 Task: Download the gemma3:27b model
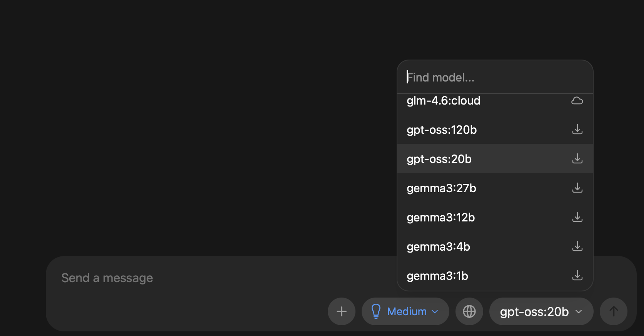577,188
